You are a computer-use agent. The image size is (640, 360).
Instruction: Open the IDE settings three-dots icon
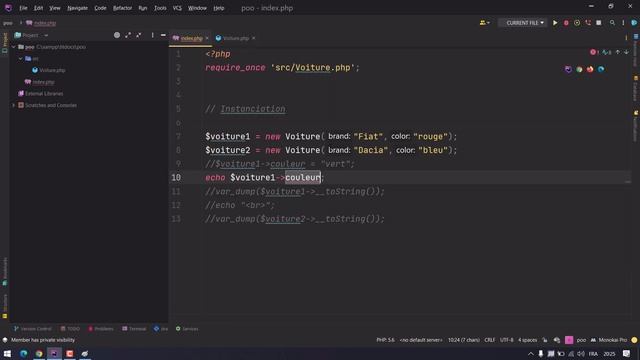point(623,23)
